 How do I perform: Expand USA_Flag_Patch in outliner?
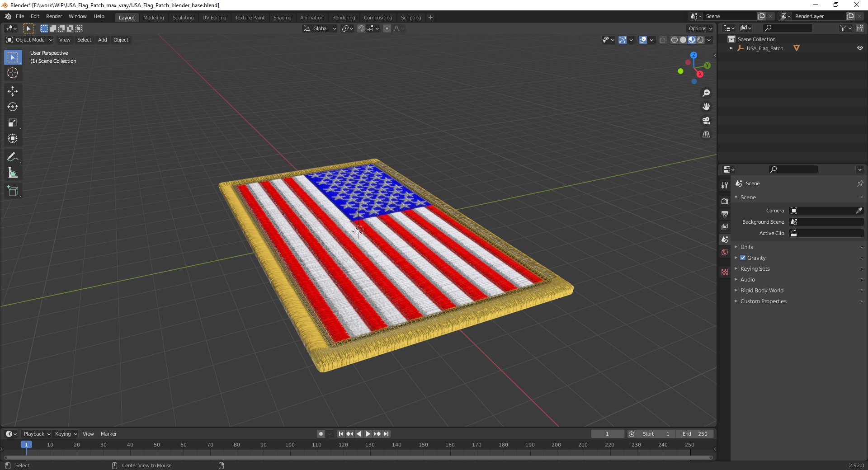pos(731,48)
